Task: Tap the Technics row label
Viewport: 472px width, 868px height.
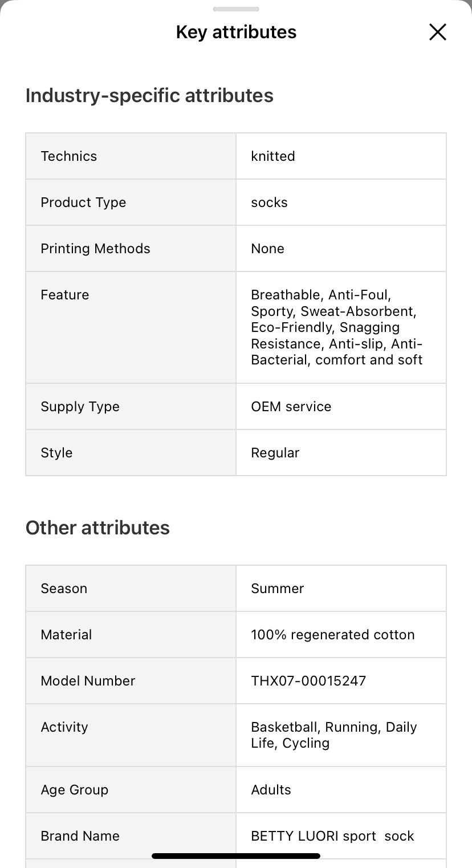Action: point(69,156)
